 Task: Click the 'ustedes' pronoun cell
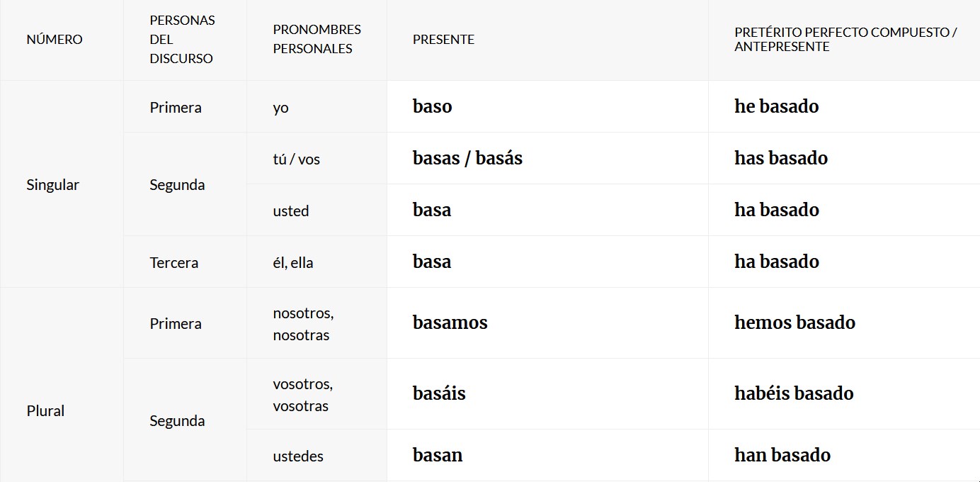pos(298,456)
